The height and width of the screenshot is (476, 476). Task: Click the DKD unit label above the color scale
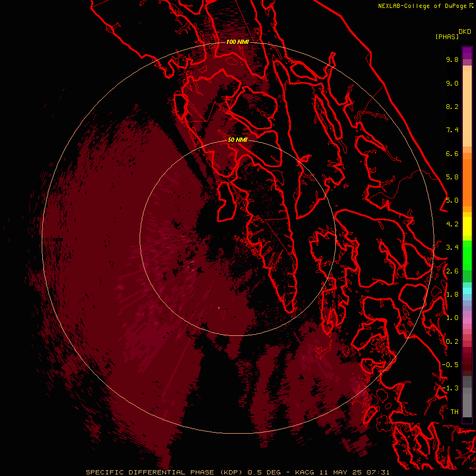tap(465, 31)
